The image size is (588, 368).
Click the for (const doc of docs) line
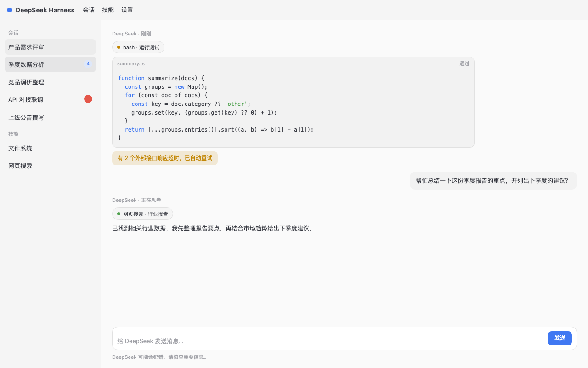pyautogui.click(x=166, y=95)
